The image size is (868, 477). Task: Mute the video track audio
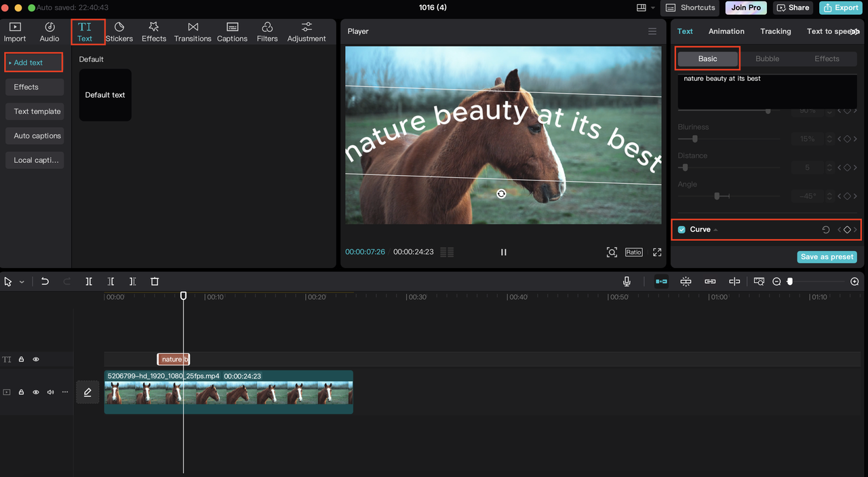click(50, 392)
